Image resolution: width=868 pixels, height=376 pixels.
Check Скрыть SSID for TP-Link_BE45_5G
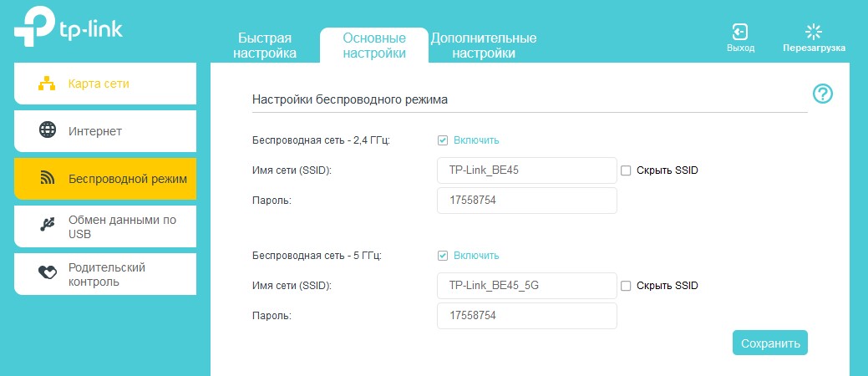click(x=626, y=286)
